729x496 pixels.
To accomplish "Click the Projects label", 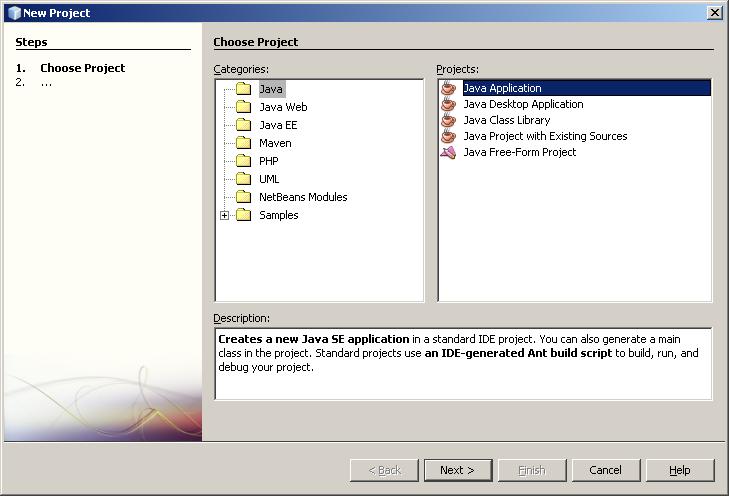I will coord(457,69).
